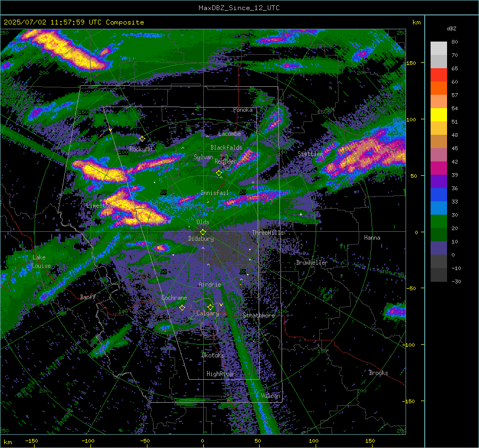
Task: Select the gold 48–51 dBZ legend swatch
Action: point(439,128)
